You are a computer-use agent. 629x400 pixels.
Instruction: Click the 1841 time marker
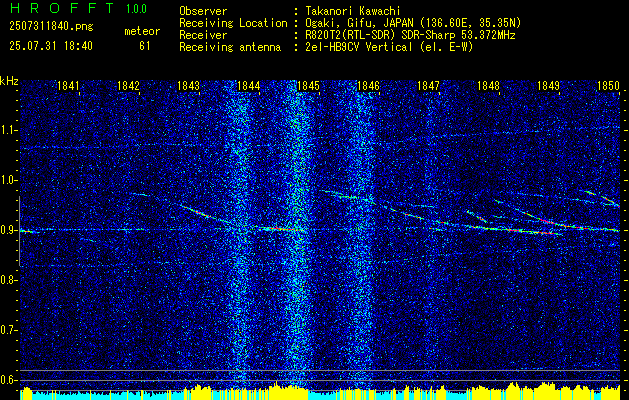(68, 85)
